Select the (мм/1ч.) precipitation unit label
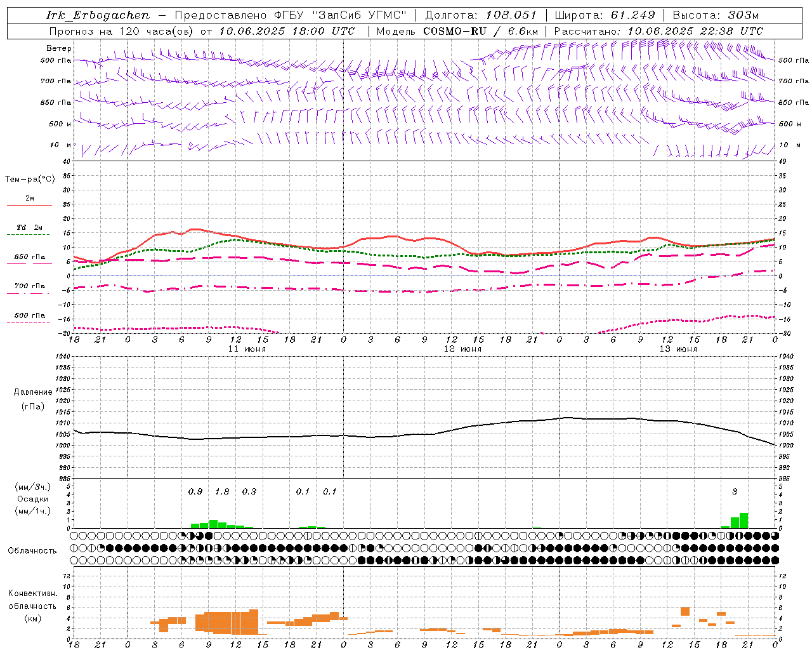The height and width of the screenshot is (650, 812). (x=32, y=510)
